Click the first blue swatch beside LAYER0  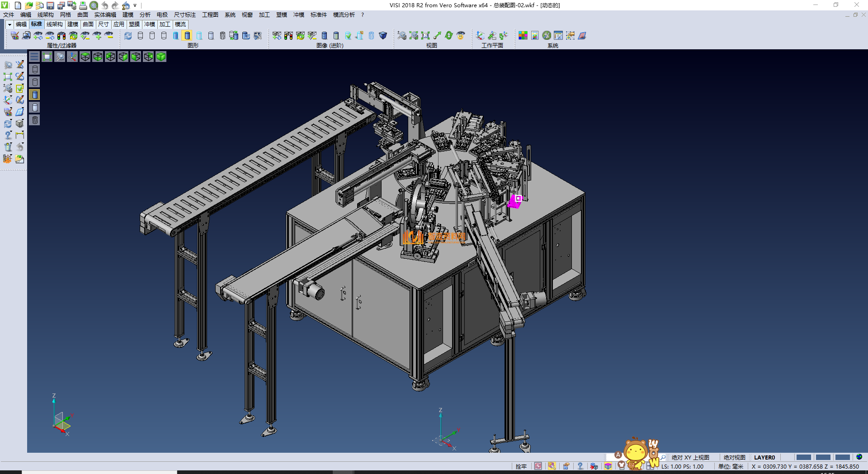coord(803,457)
